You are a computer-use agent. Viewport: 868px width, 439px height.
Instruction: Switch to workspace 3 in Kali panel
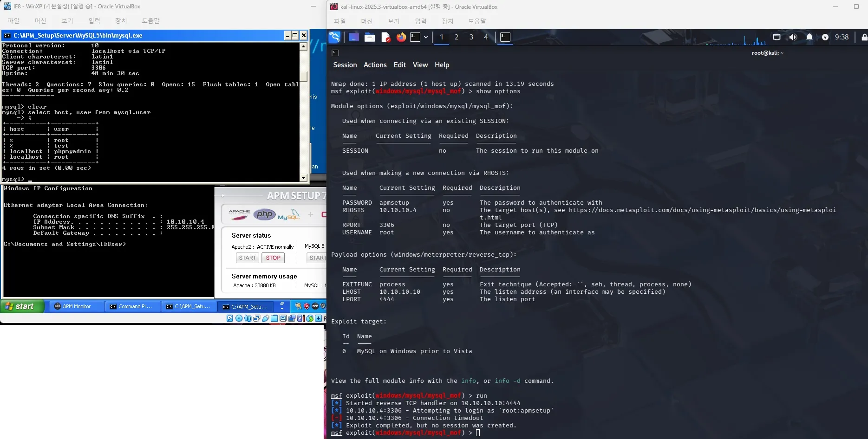click(x=471, y=37)
